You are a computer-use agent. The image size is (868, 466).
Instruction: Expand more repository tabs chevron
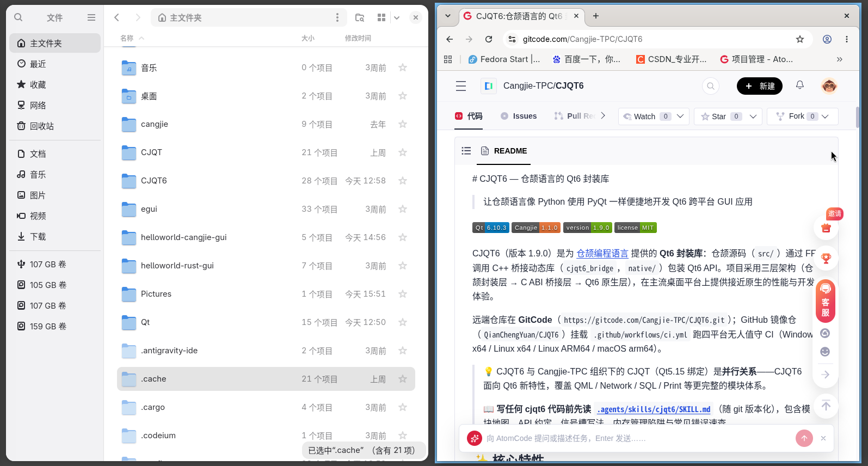[603, 115]
